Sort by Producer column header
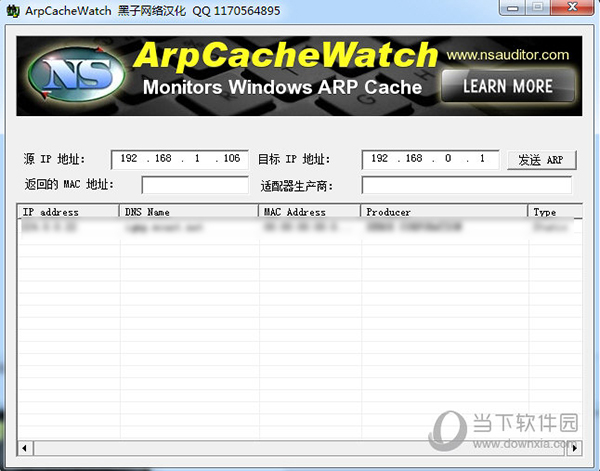Image resolution: width=600 pixels, height=471 pixels. 444,212
